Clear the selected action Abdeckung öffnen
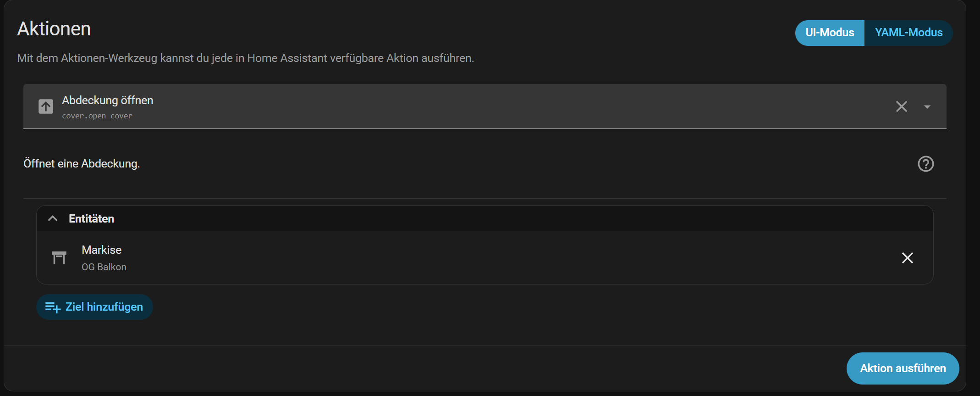This screenshot has width=980, height=396. (901, 106)
